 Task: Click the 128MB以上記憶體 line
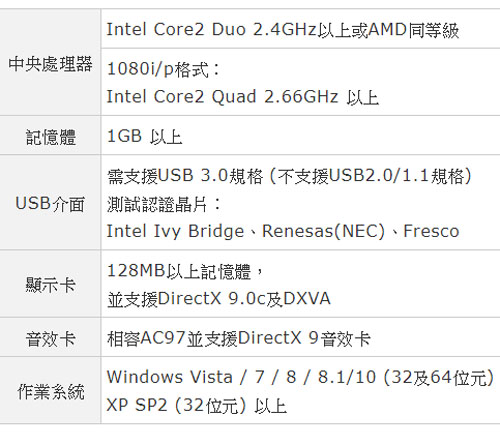(185, 271)
